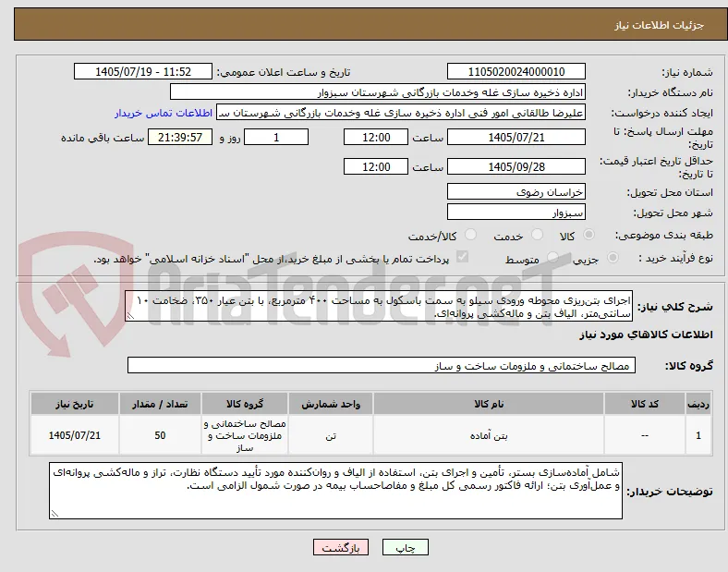
Task: Click the announcement date field 1405/07/19 - 11:52
Action: pyautogui.click(x=143, y=71)
